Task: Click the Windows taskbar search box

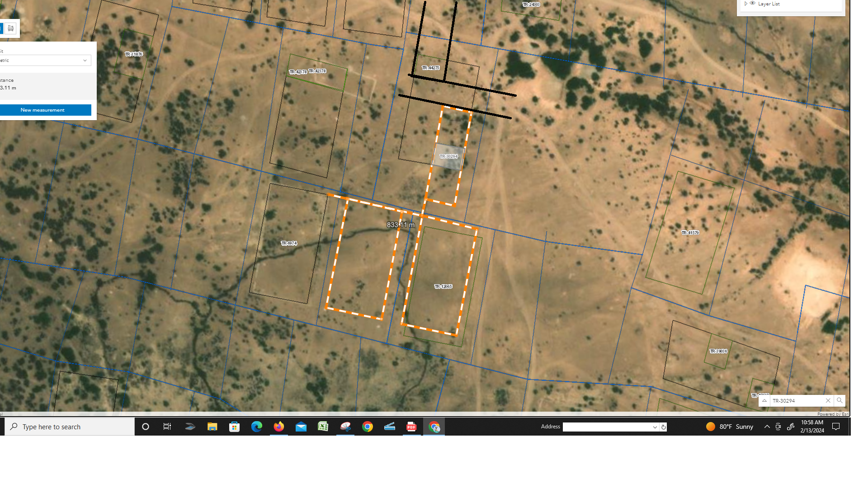Action: click(70, 427)
